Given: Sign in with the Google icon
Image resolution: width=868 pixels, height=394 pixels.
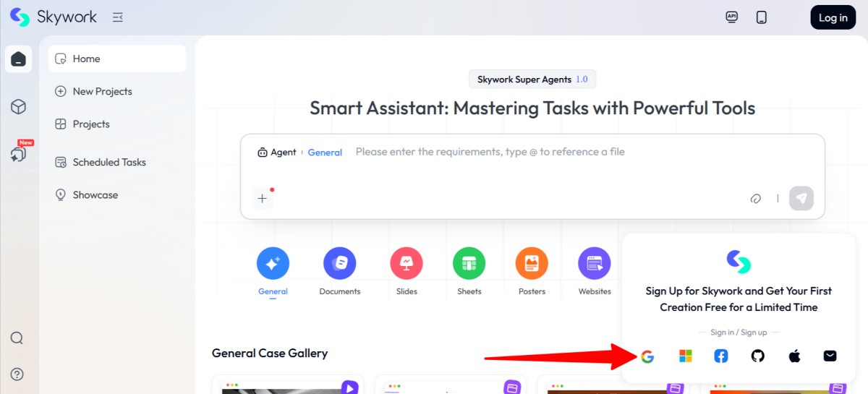Looking at the screenshot, I should point(647,356).
